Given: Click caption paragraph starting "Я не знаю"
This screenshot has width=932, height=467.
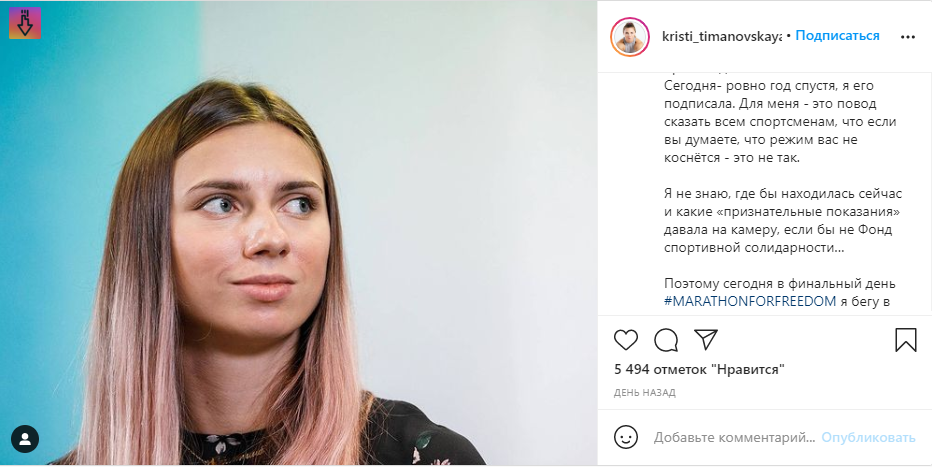Looking at the screenshot, I should click(x=783, y=220).
